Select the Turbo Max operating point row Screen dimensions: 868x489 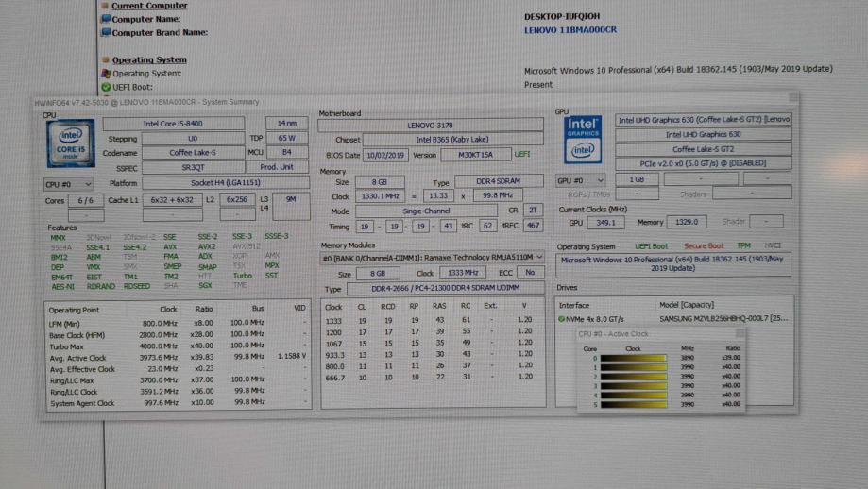(x=178, y=346)
